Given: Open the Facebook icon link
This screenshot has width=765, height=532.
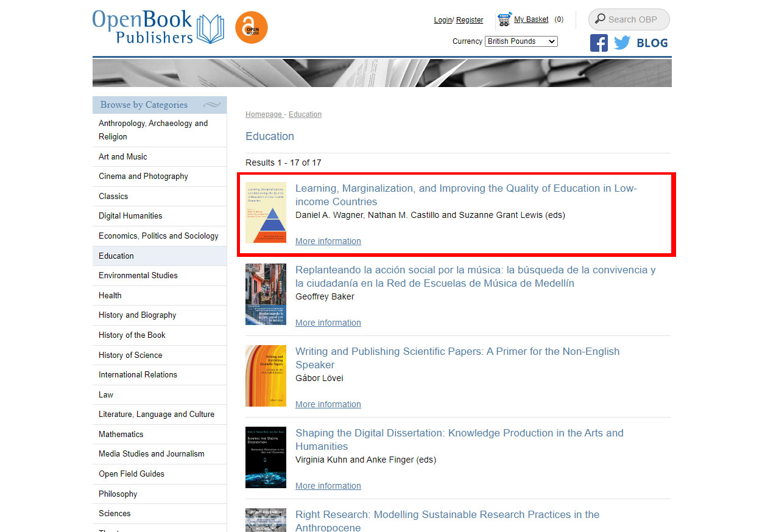Looking at the screenshot, I should [x=599, y=43].
